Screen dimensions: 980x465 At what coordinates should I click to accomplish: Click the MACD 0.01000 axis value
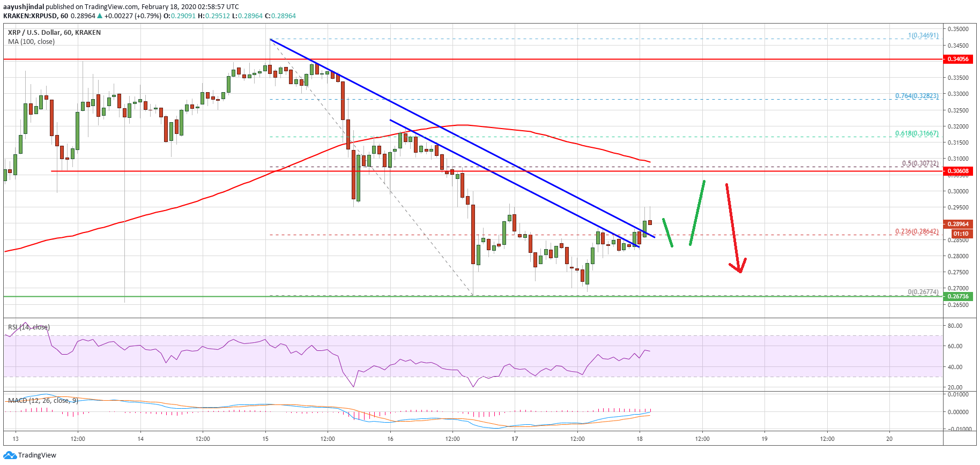coord(958,394)
